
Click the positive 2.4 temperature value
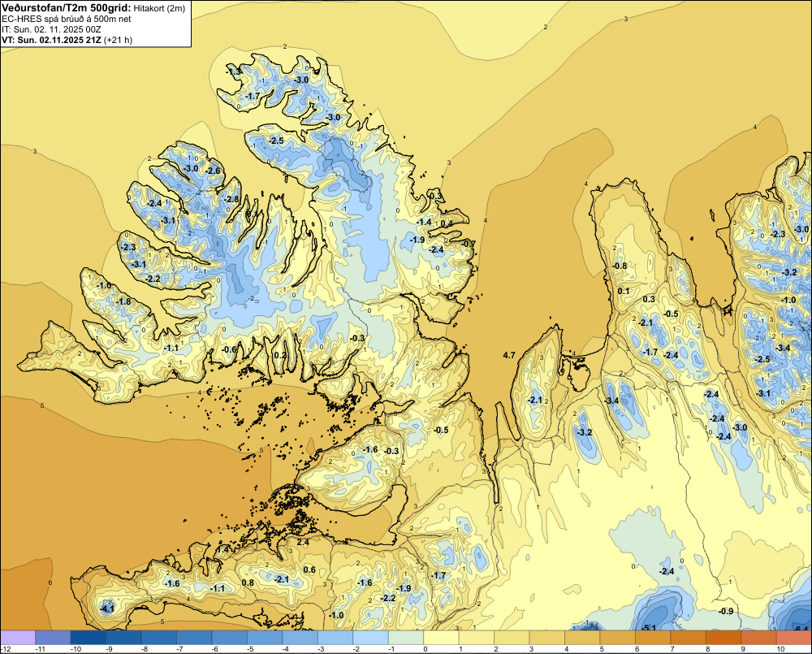pos(303,542)
